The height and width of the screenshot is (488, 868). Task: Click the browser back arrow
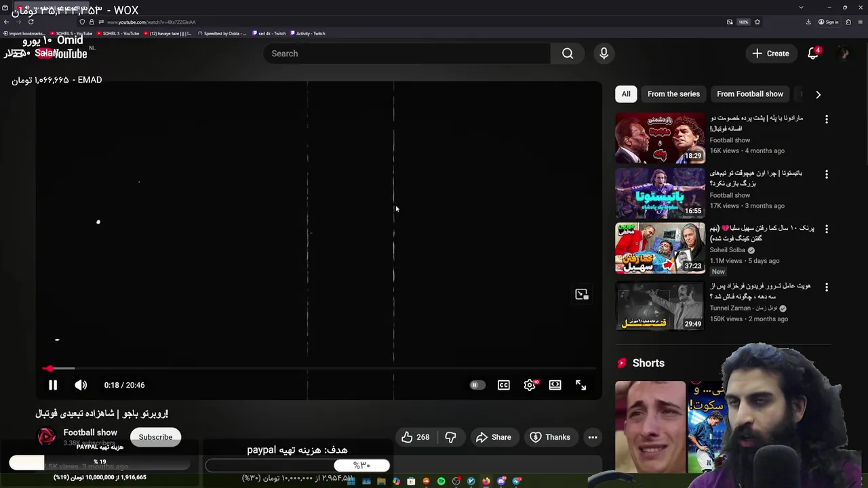coord(7,22)
